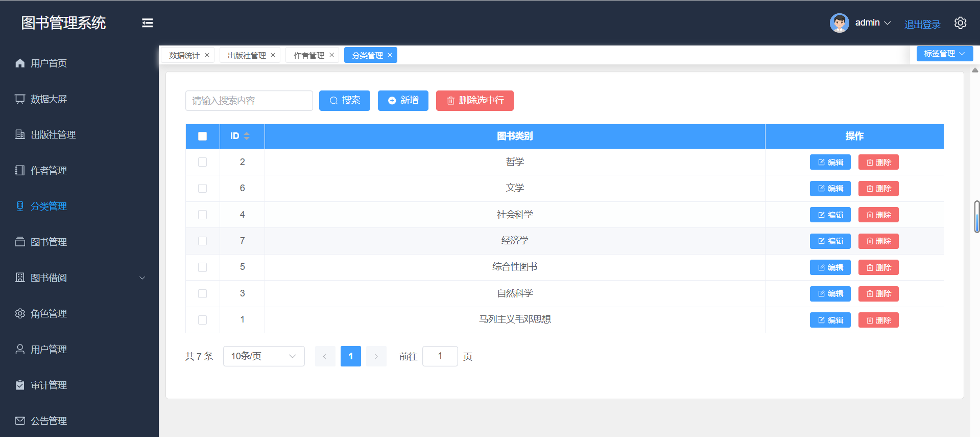Edit the 经济学 category row
This screenshot has height=437, width=980.
point(830,241)
